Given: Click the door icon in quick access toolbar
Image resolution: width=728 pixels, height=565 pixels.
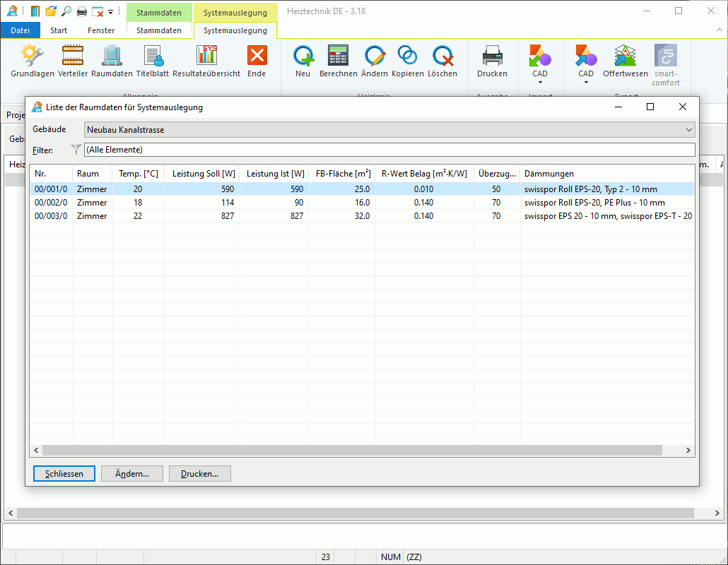Looking at the screenshot, I should (35, 11).
